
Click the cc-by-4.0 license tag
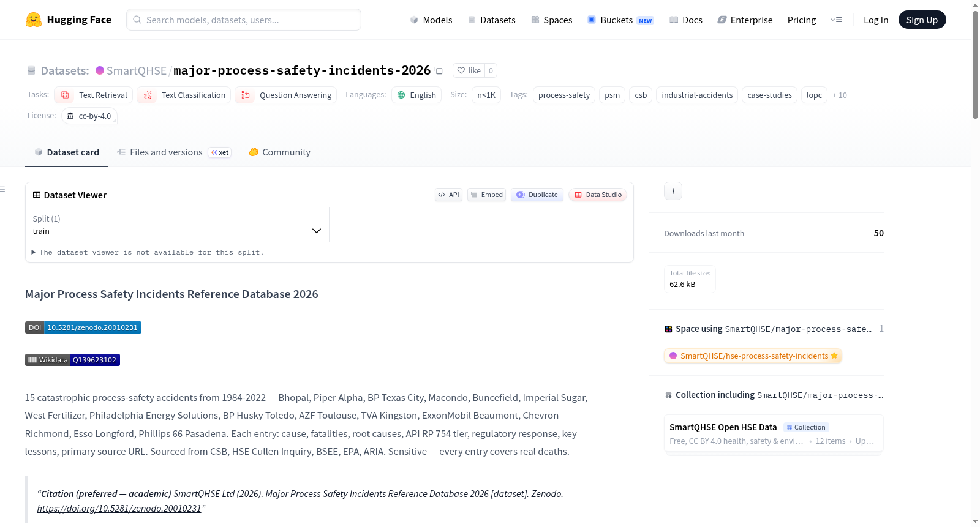pos(89,116)
